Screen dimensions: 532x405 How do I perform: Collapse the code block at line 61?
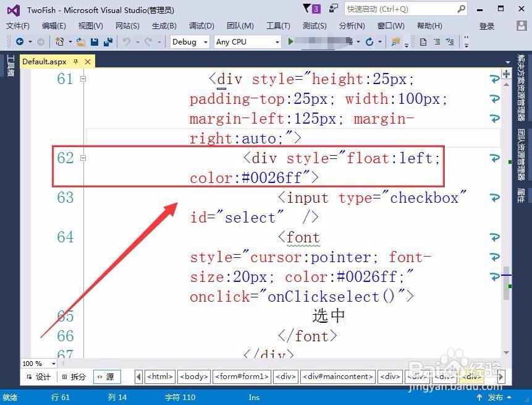(83, 79)
